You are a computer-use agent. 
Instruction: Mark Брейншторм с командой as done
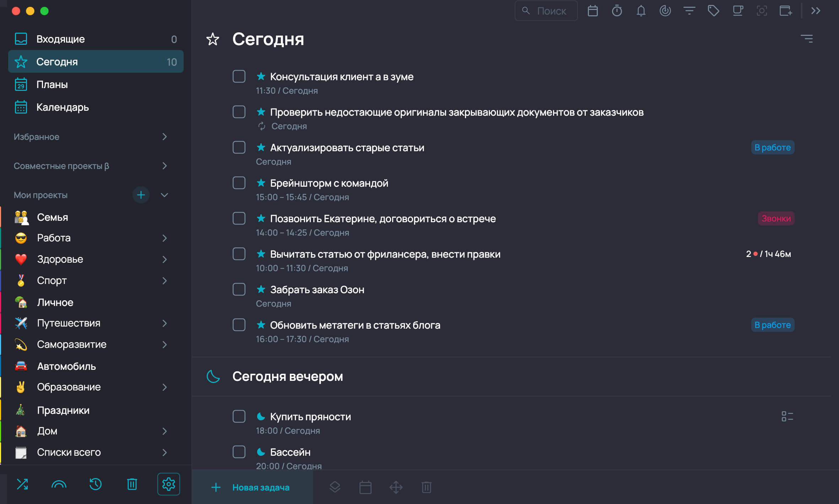click(239, 183)
